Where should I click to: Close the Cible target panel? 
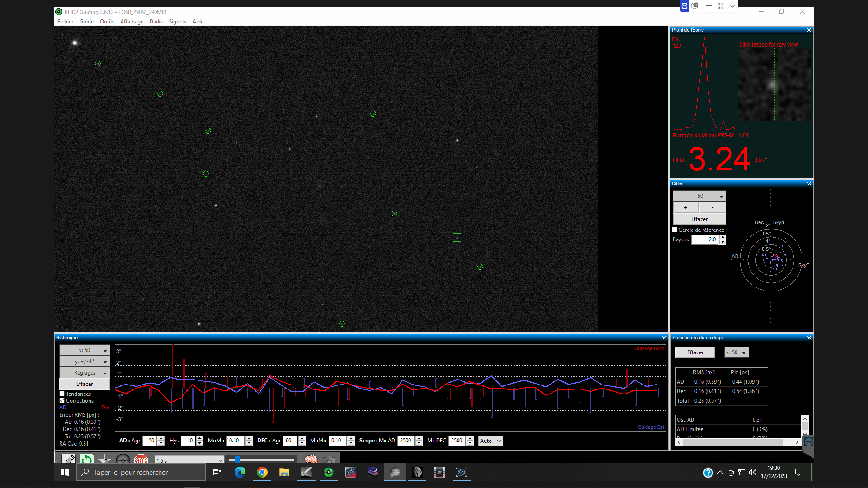point(809,184)
